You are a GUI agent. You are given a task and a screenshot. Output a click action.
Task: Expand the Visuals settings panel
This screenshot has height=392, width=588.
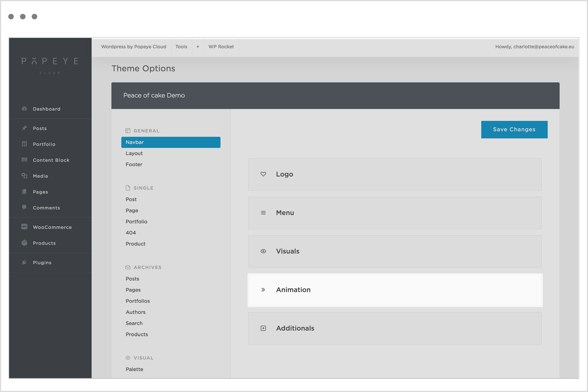pos(395,252)
